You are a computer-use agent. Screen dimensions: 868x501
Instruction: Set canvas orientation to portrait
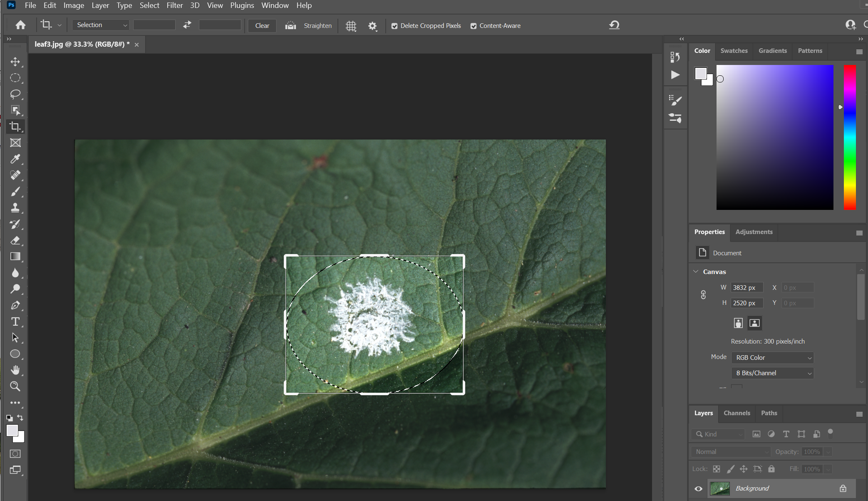tap(738, 323)
